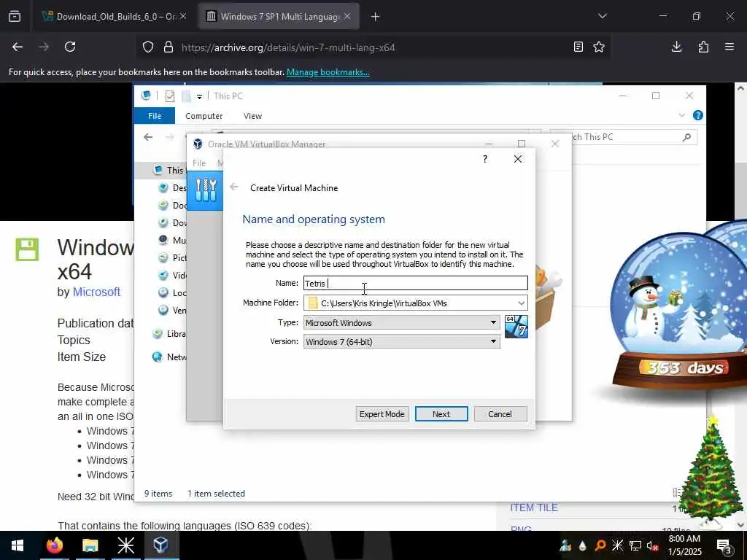
Task: Go back in the browser
Action: pyautogui.click(x=18, y=47)
